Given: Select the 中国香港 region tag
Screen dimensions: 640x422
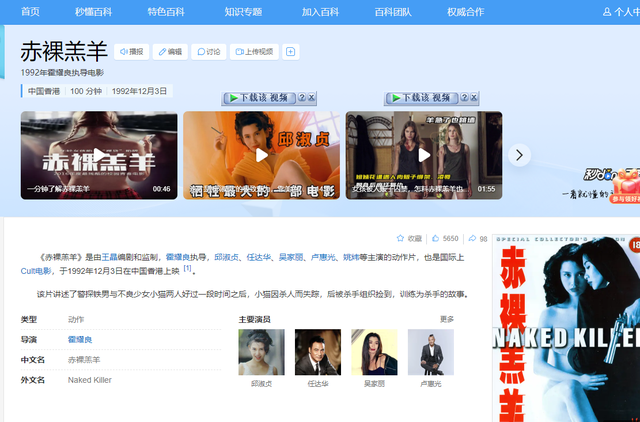Looking at the screenshot, I should pyautogui.click(x=44, y=91).
